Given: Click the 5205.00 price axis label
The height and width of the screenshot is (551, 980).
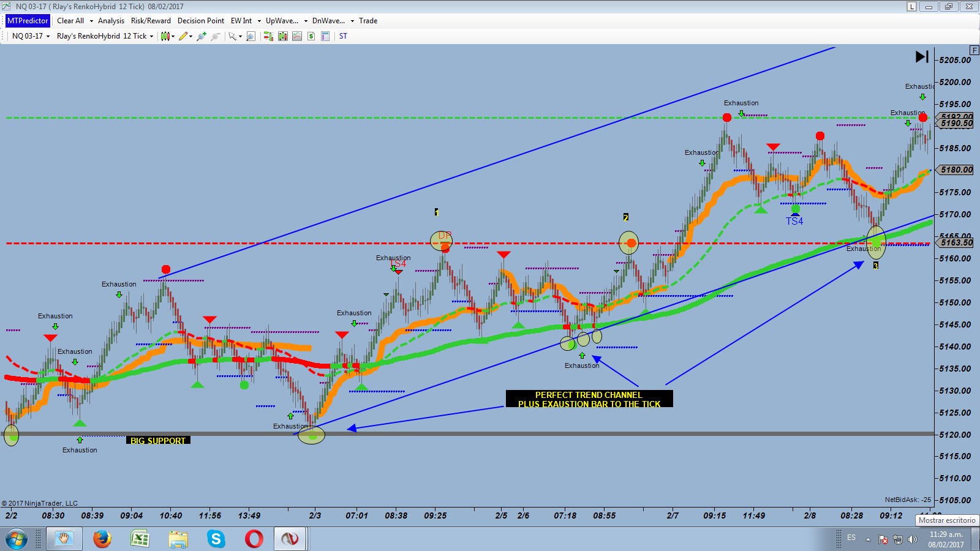Looking at the screenshot, I should [956, 60].
